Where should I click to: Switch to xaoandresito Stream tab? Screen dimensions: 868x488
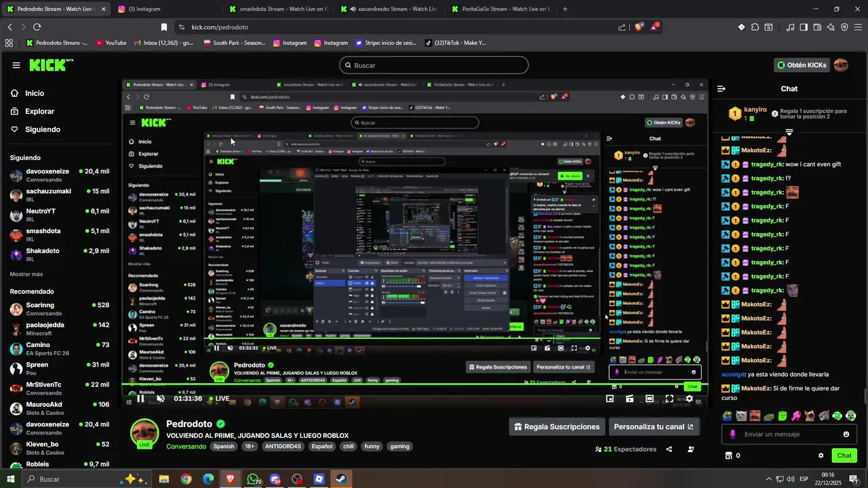[x=389, y=9]
